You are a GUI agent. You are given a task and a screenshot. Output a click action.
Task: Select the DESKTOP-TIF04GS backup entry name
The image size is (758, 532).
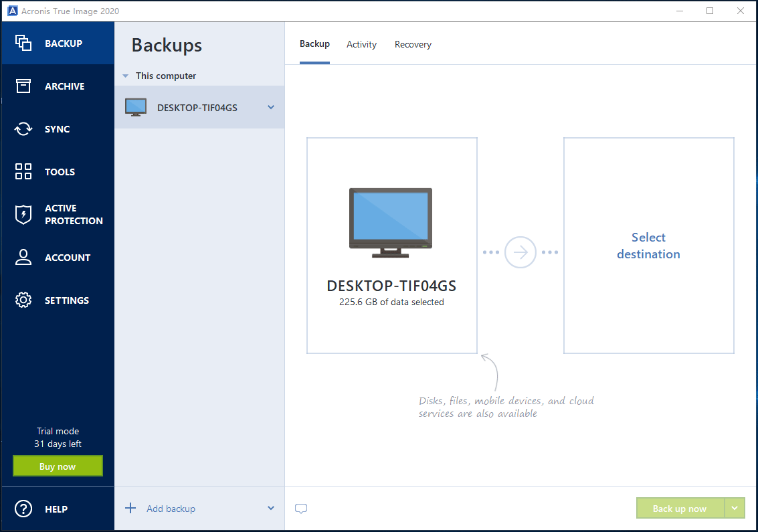197,108
